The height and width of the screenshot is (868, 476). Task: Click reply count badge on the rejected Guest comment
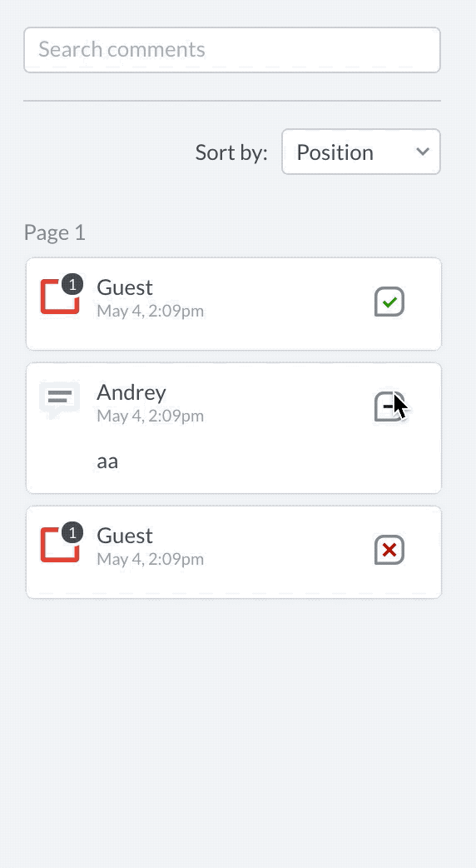(72, 532)
